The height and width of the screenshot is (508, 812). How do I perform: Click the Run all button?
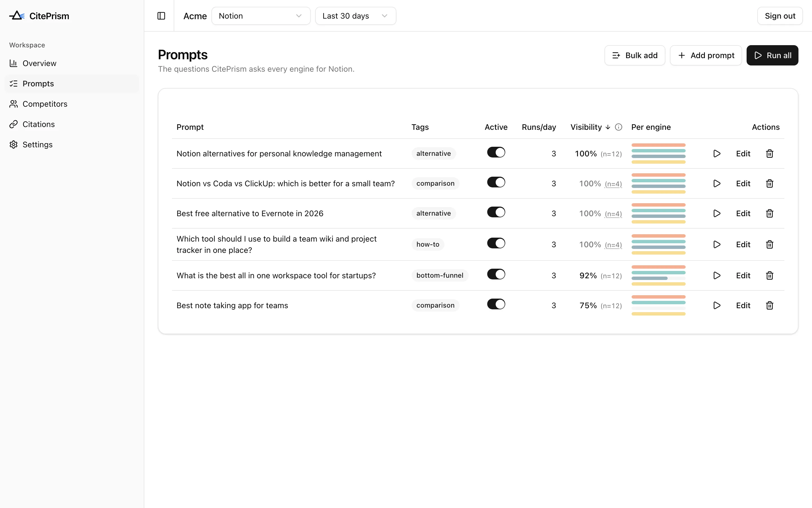point(772,55)
